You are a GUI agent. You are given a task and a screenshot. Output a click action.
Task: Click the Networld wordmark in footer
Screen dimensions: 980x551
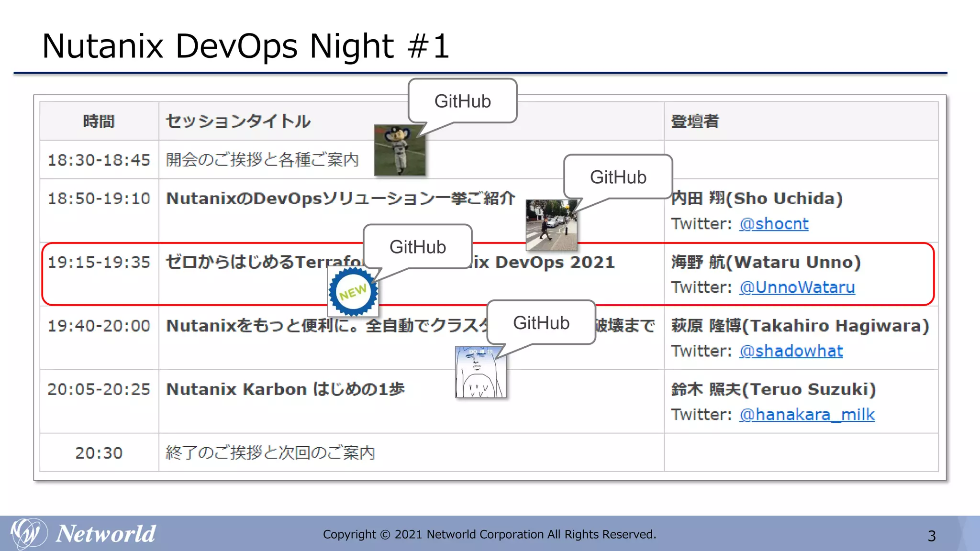(x=106, y=534)
